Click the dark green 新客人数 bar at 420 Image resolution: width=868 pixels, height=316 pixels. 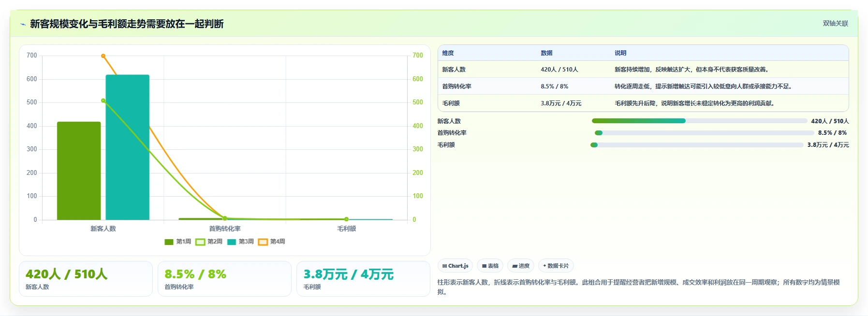point(79,171)
